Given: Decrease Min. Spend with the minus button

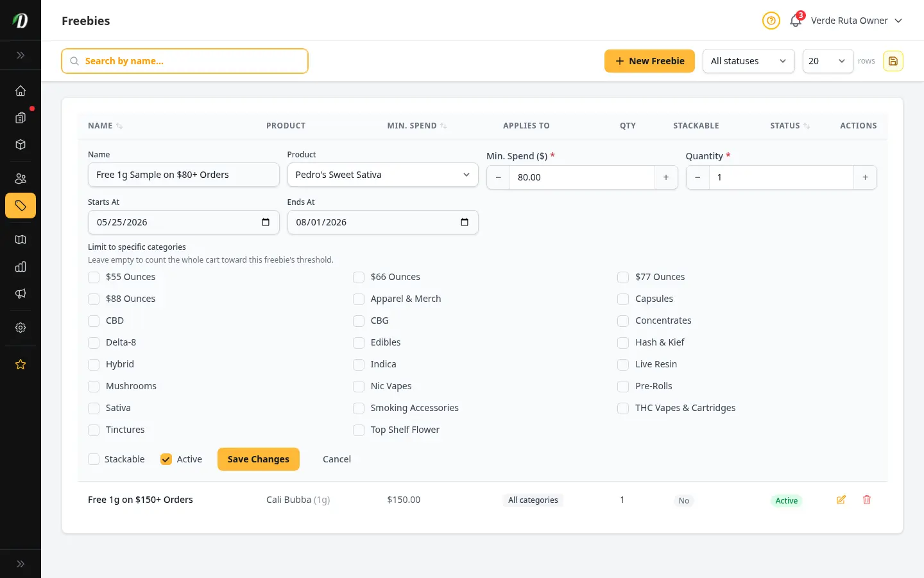Looking at the screenshot, I should pyautogui.click(x=499, y=177).
